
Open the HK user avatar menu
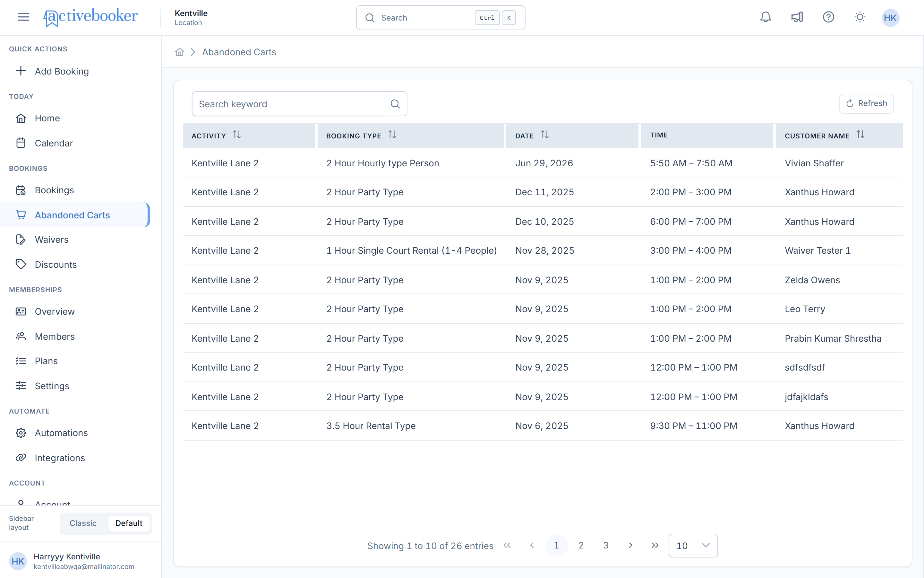click(890, 18)
